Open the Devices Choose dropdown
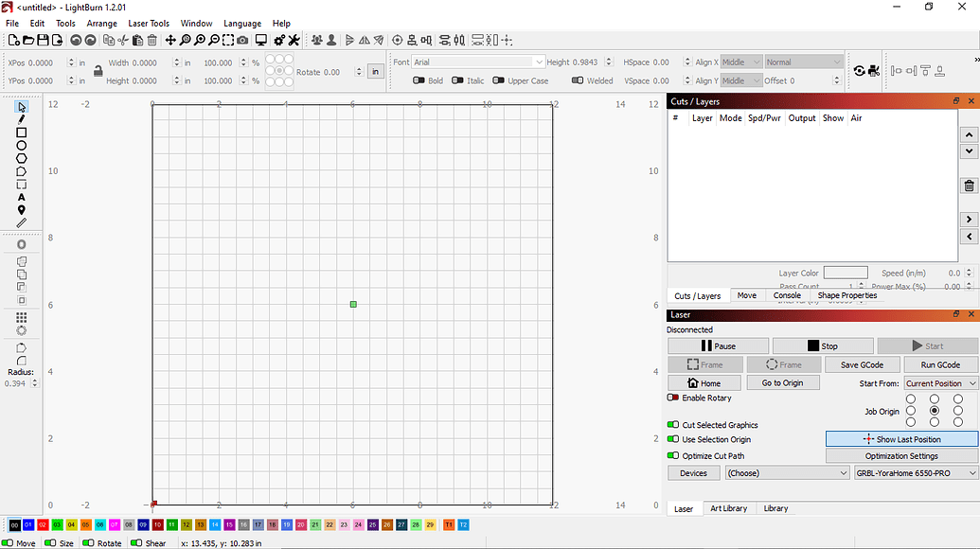Viewport: 980px width, 549px height. pyautogui.click(x=787, y=472)
